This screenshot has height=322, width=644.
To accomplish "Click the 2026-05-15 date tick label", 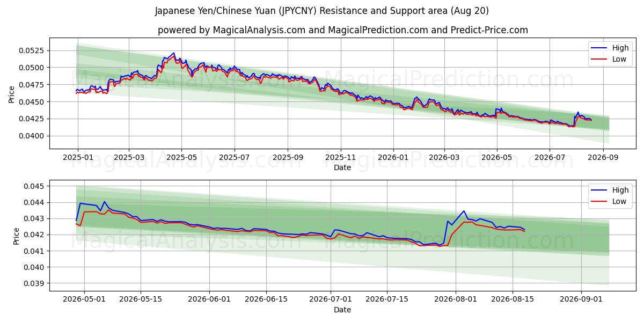I will pyautogui.click(x=141, y=299).
